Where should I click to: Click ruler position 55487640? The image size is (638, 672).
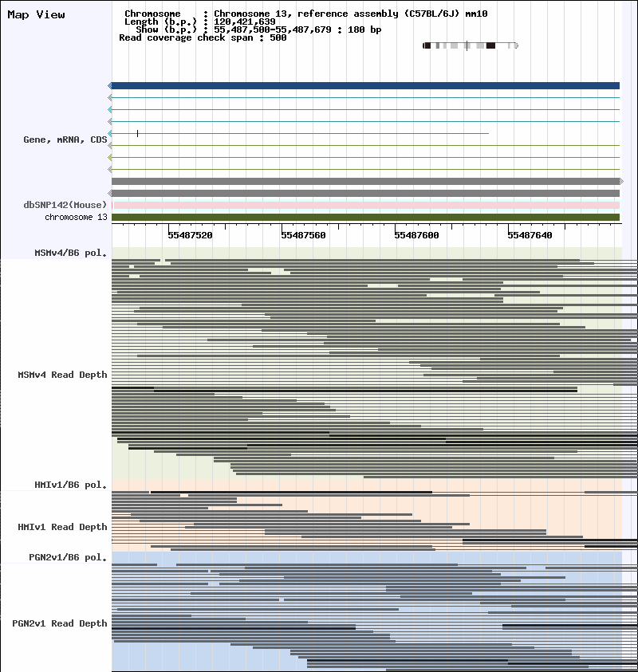point(530,235)
